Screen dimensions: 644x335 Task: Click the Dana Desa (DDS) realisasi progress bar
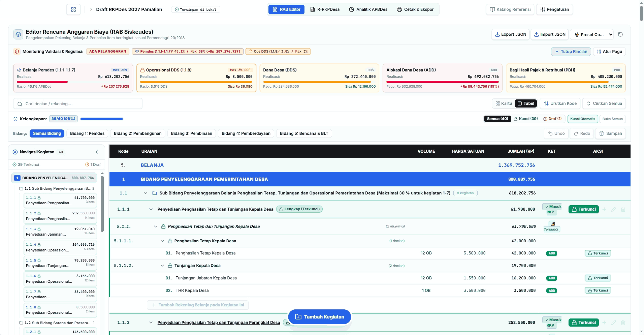[319, 82]
